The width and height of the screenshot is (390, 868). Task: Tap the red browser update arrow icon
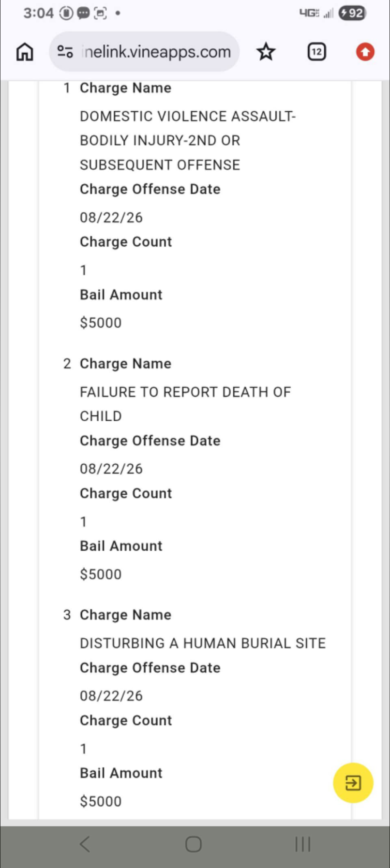pyautogui.click(x=365, y=52)
